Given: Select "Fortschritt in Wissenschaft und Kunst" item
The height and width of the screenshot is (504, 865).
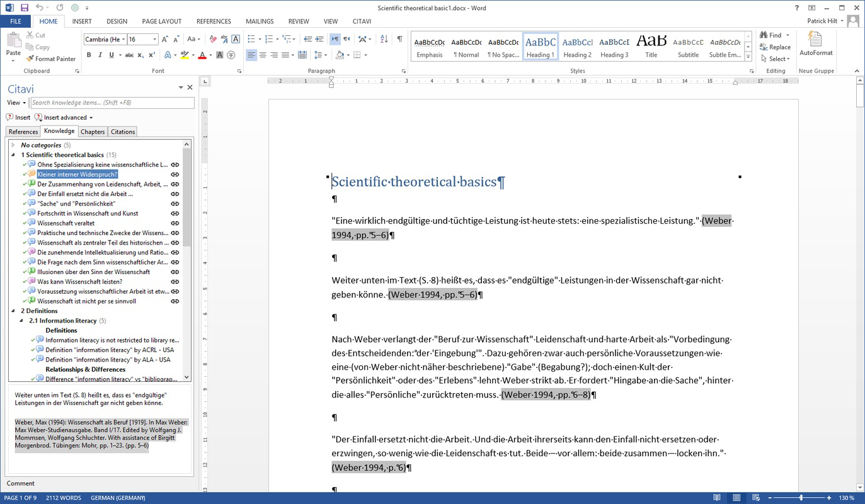Looking at the screenshot, I should click(88, 214).
